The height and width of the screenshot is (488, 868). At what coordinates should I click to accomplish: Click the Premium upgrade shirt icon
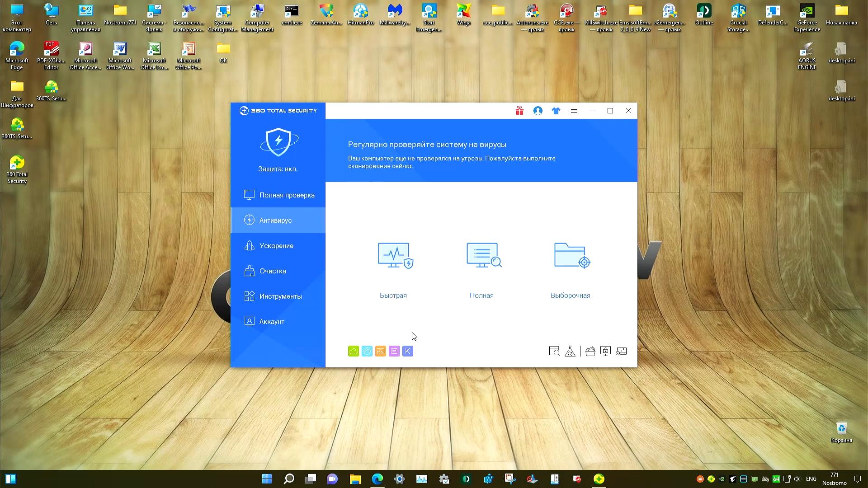[x=556, y=111]
